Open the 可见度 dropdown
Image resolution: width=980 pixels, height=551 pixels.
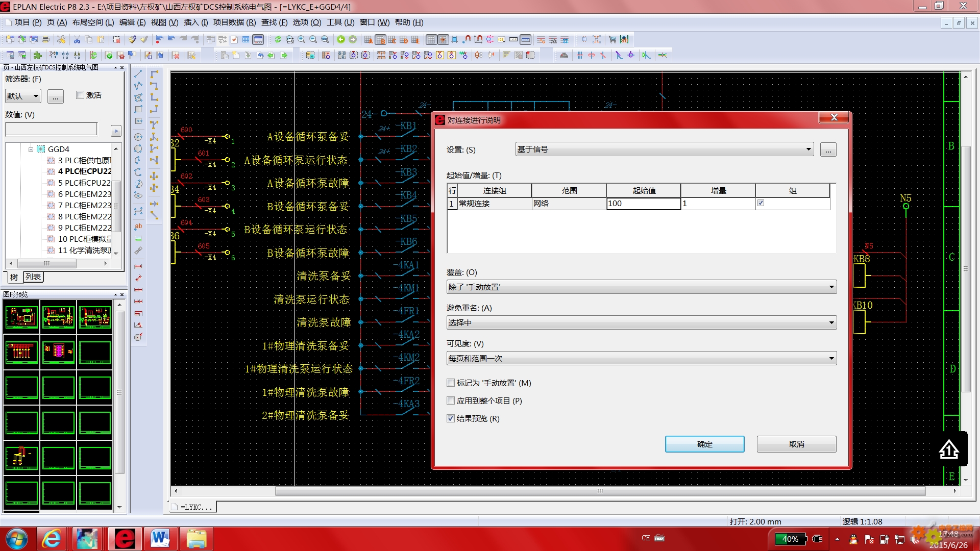642,359
